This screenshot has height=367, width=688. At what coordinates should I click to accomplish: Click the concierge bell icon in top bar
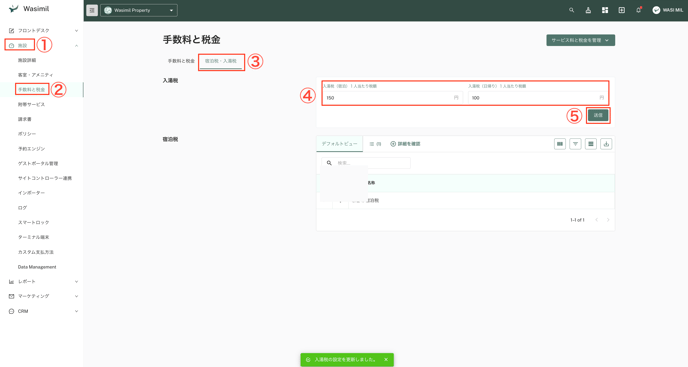pos(588,10)
